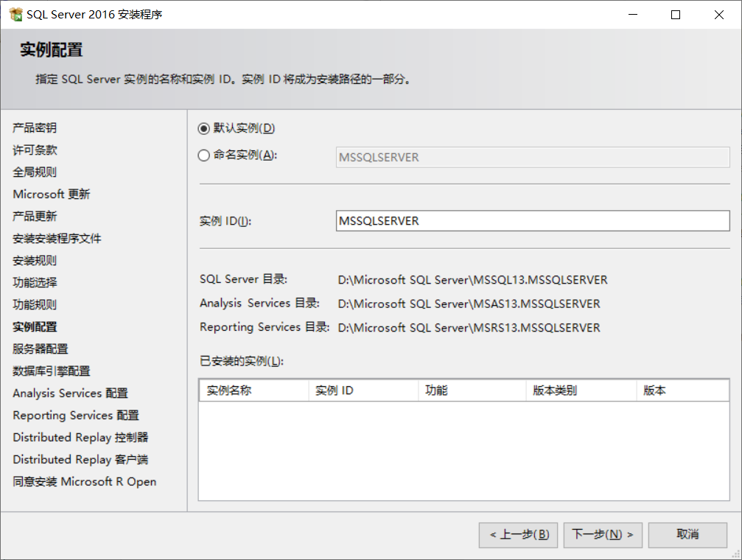Choose 命名实例 installation option
This screenshot has height=560, width=742.
(203, 155)
